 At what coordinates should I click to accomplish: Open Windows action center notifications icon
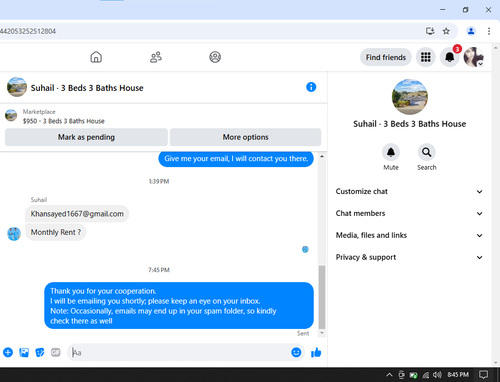(x=483, y=375)
